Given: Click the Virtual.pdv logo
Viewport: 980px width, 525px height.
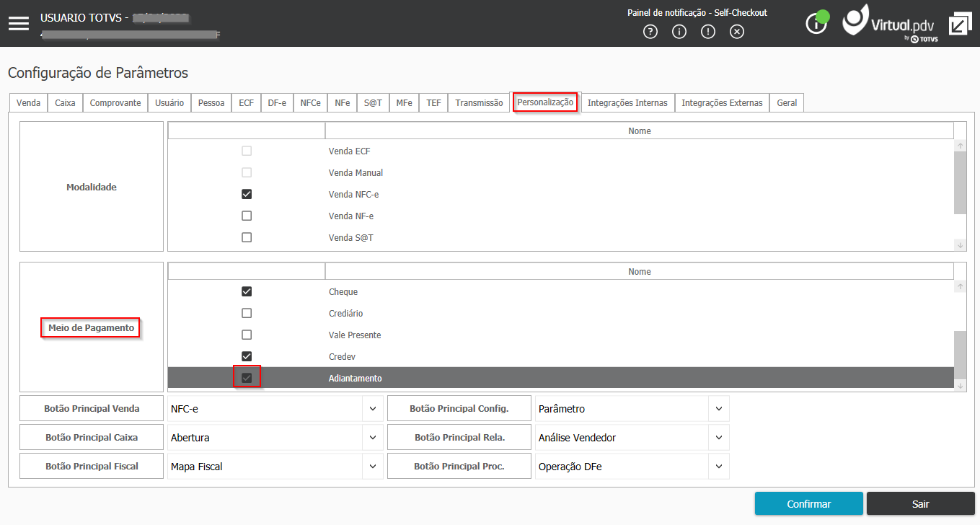Looking at the screenshot, I should click(x=892, y=23).
